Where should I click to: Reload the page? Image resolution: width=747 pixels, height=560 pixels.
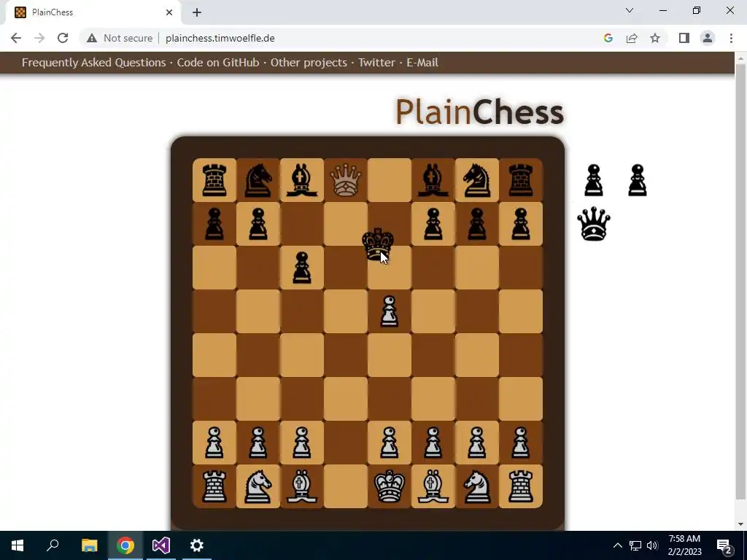point(63,38)
